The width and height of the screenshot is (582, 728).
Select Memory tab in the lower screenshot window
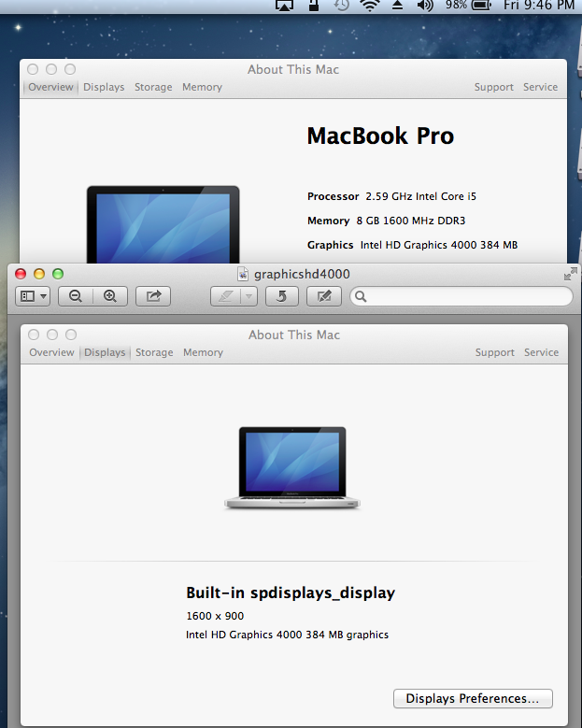click(x=203, y=352)
